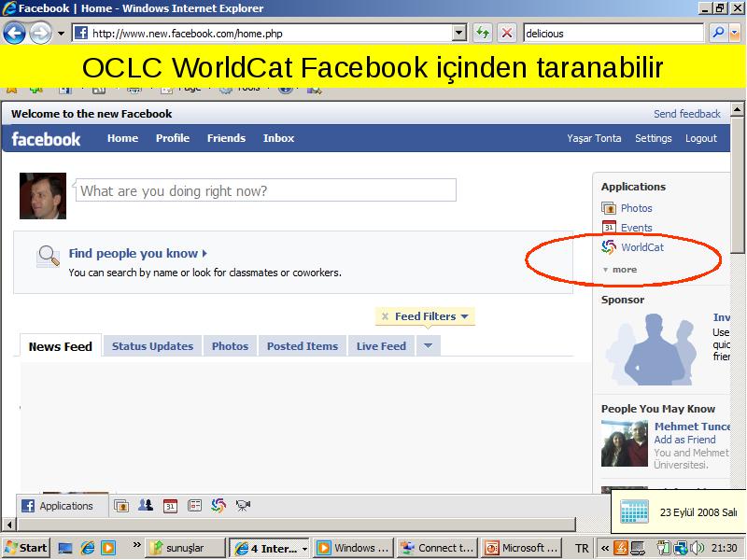Click the vertical scrollbar up arrow

(737, 109)
